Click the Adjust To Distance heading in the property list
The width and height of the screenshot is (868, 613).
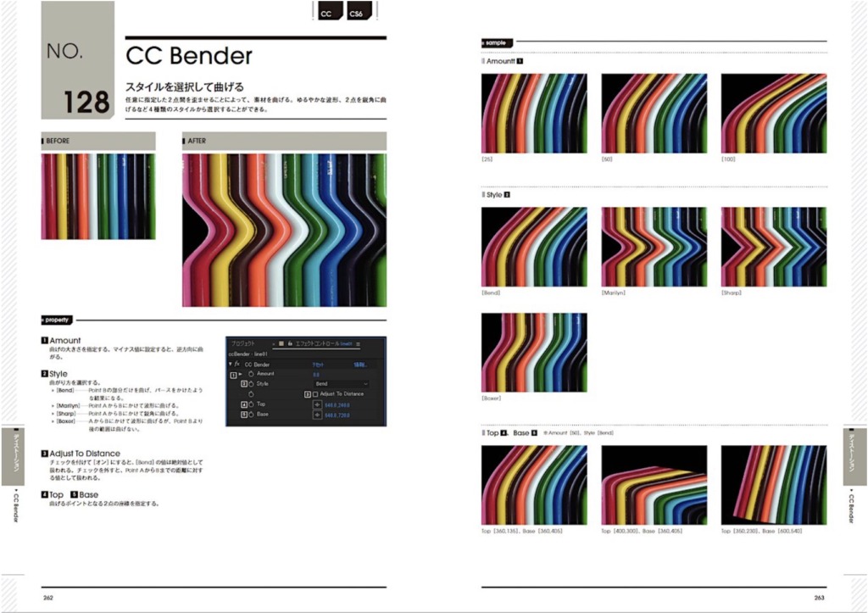(85, 454)
